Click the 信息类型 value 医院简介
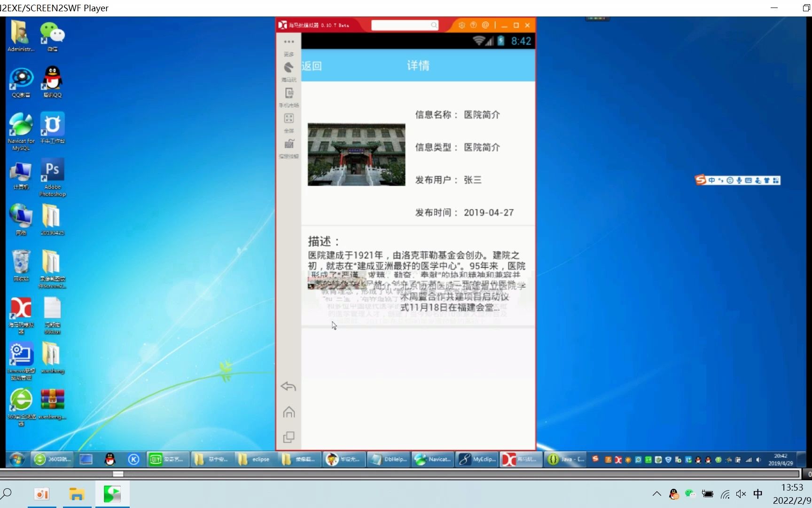 coord(482,147)
